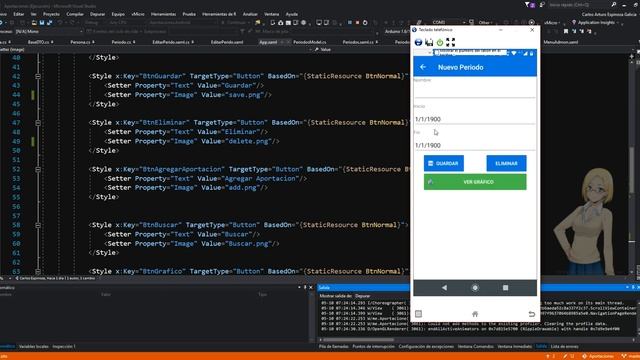Switch to the Periodo.cs tab
The height and width of the screenshot is (360, 640).
click(121, 42)
